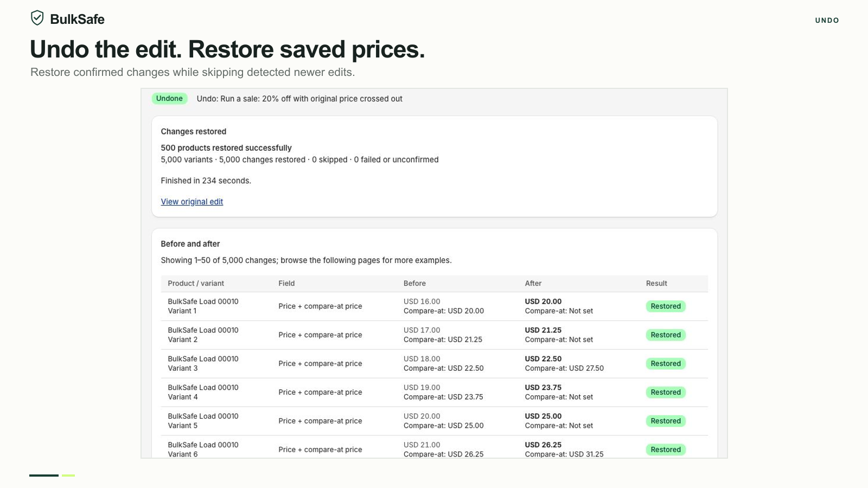Select the After column header
The width and height of the screenshot is (868, 488).
pos(533,284)
